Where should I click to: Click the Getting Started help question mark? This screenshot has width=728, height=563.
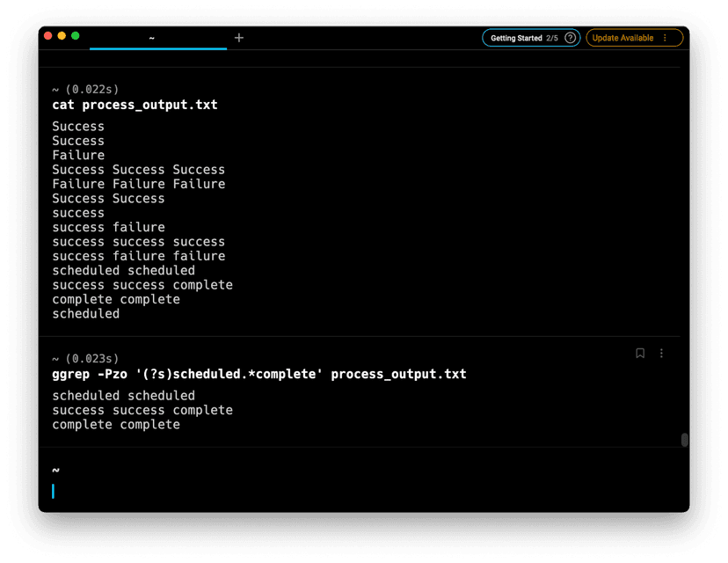pyautogui.click(x=571, y=38)
